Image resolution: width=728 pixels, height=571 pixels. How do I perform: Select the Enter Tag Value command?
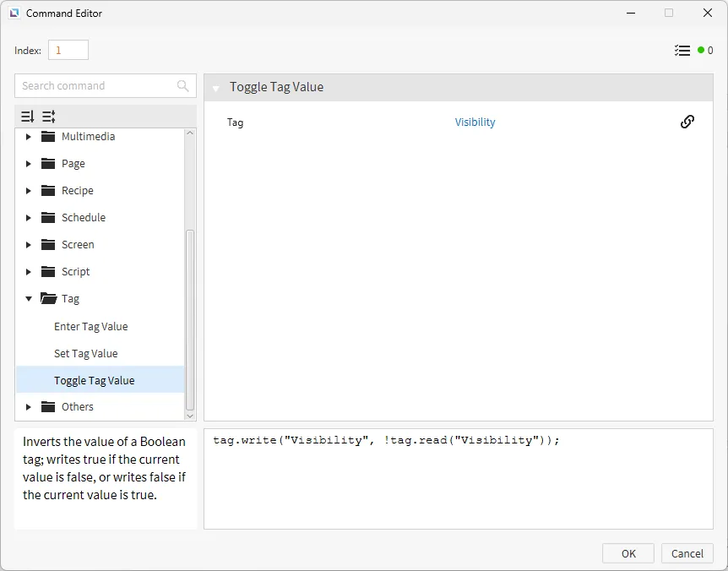click(x=91, y=327)
